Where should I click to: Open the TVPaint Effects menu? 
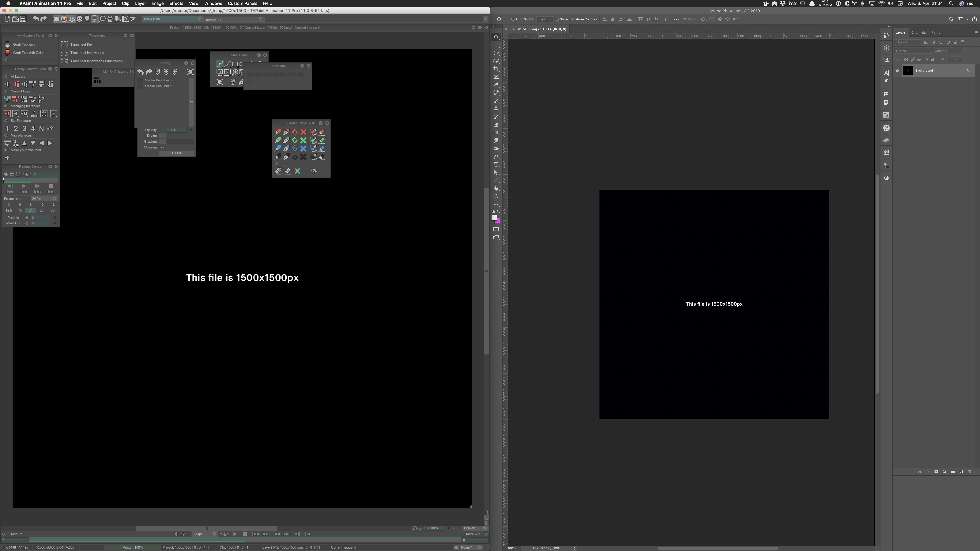pyautogui.click(x=176, y=3)
